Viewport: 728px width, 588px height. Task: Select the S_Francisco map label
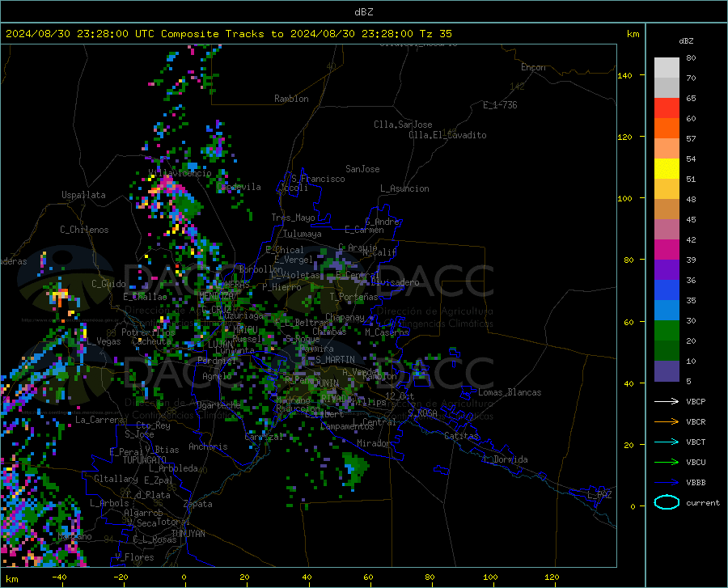point(318,179)
